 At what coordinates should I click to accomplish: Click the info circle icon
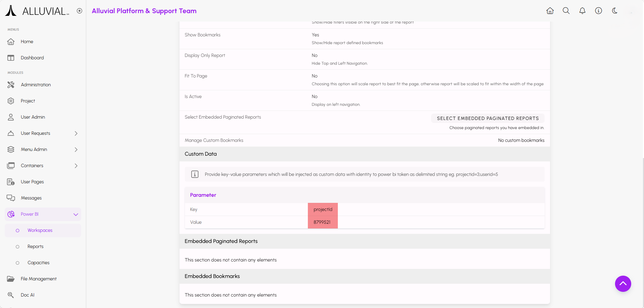(x=599, y=11)
